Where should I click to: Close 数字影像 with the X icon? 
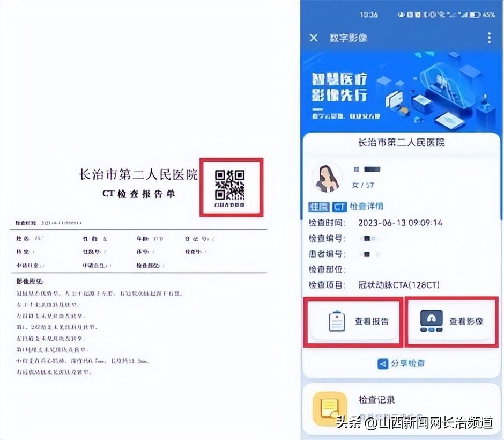point(314,38)
